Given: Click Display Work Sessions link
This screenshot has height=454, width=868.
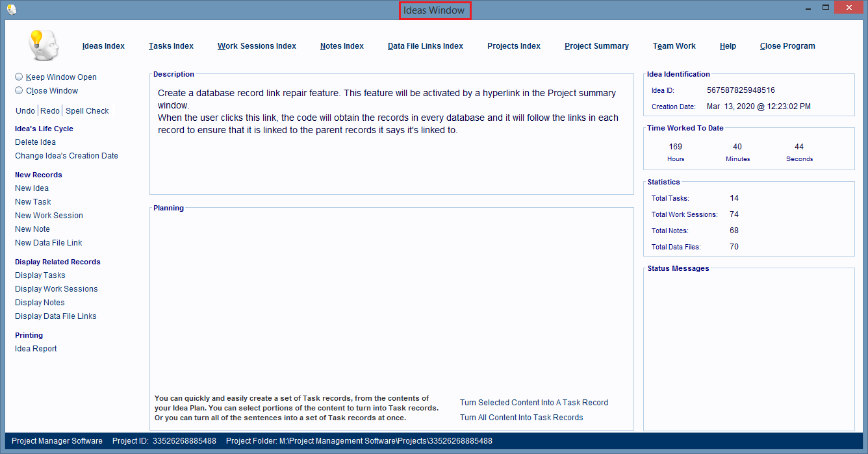Looking at the screenshot, I should click(x=57, y=289).
